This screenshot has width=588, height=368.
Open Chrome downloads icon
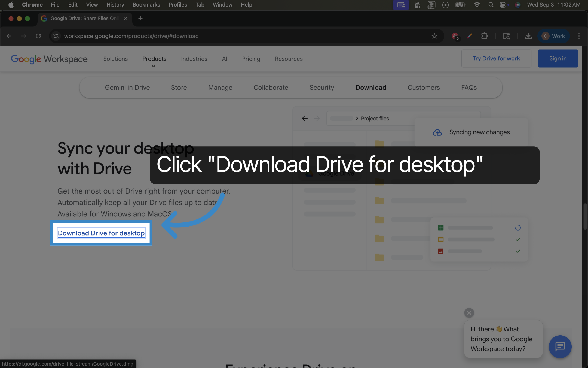click(x=528, y=36)
